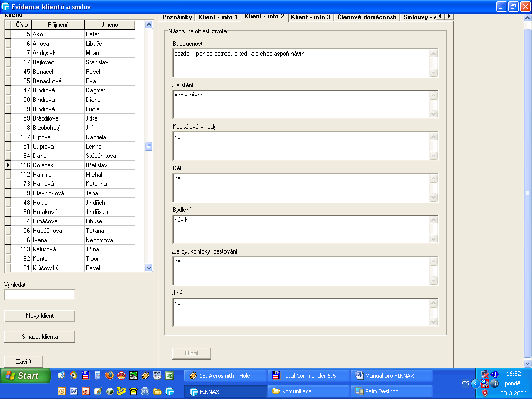The height and width of the screenshot is (399, 532).
Task: Select client row Kantor Tibor
Action: tap(73, 259)
